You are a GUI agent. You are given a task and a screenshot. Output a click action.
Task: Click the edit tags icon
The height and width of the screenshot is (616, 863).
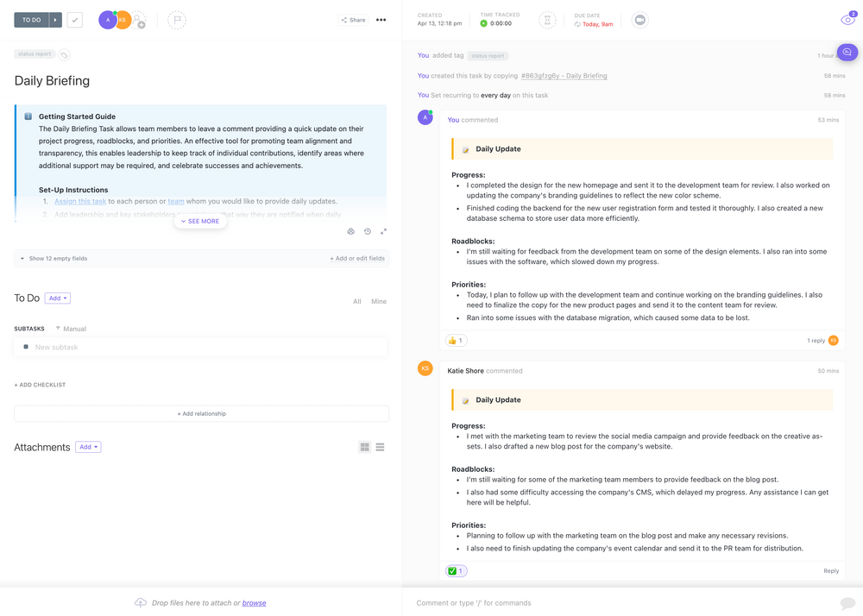pos(64,55)
